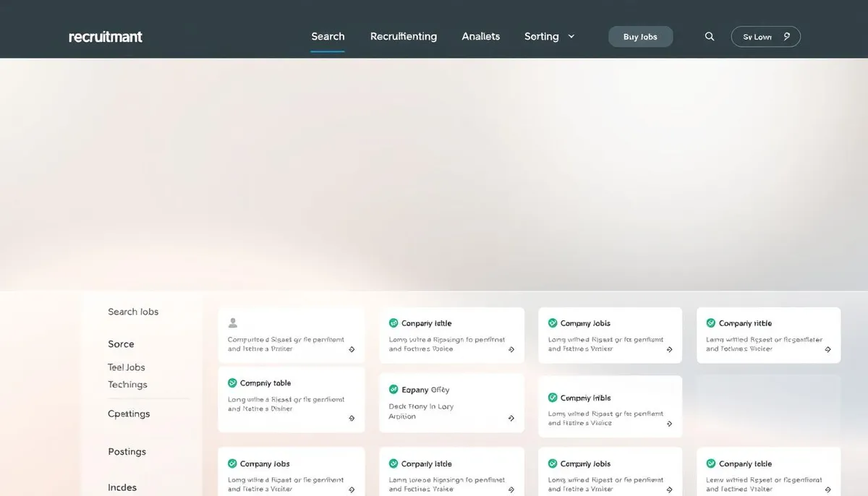Open Postings in the sidebar
Image resolution: width=868 pixels, height=496 pixels.
pyautogui.click(x=127, y=452)
